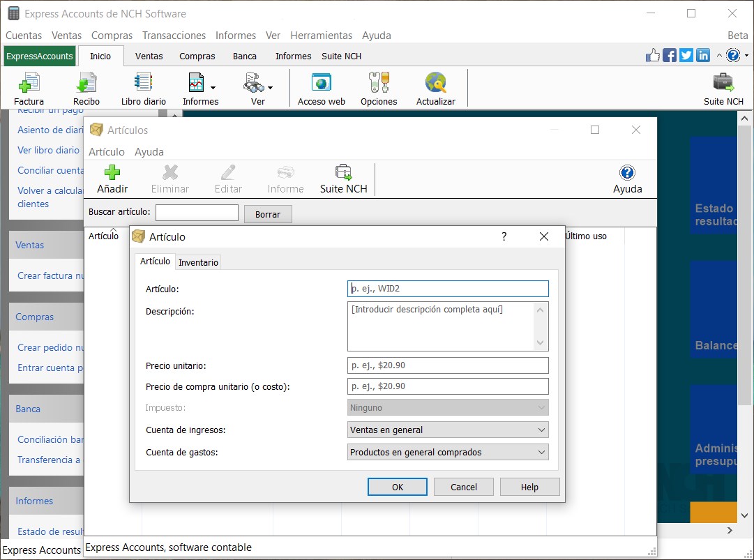This screenshot has height=560, width=754.
Task: Open the Cuentas menu
Action: pos(24,36)
